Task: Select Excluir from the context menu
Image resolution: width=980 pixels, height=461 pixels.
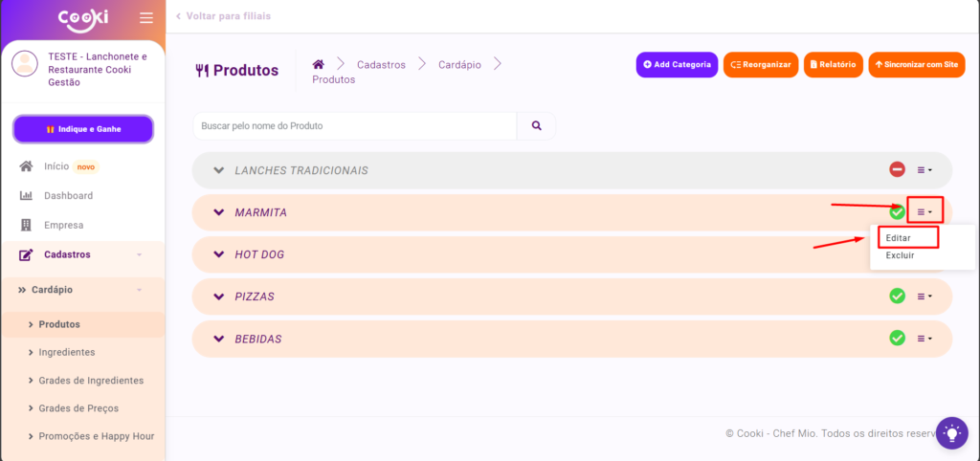Action: coord(900,255)
